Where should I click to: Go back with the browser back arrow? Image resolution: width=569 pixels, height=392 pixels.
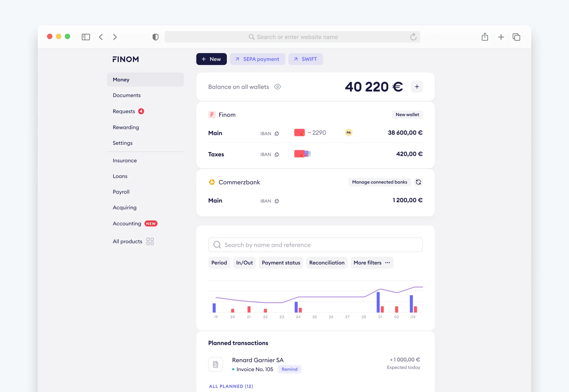click(101, 37)
